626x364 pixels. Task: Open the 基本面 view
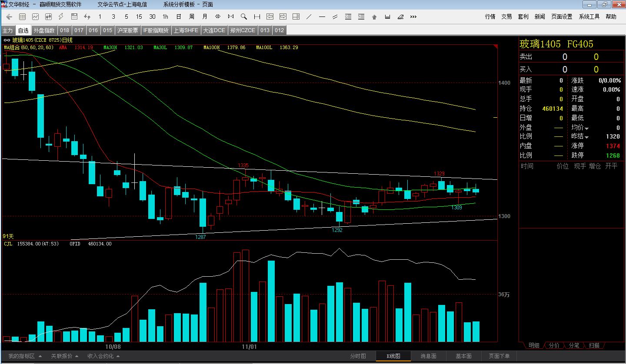(x=463, y=356)
